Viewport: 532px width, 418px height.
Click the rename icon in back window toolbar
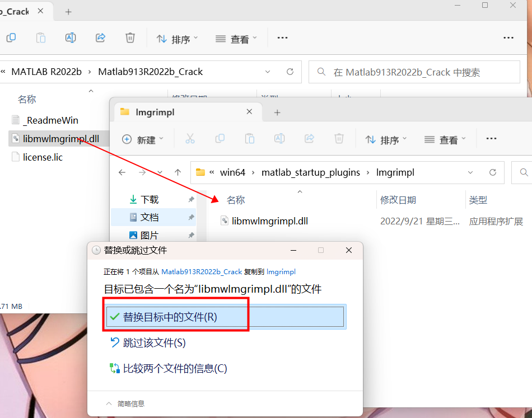coord(71,38)
